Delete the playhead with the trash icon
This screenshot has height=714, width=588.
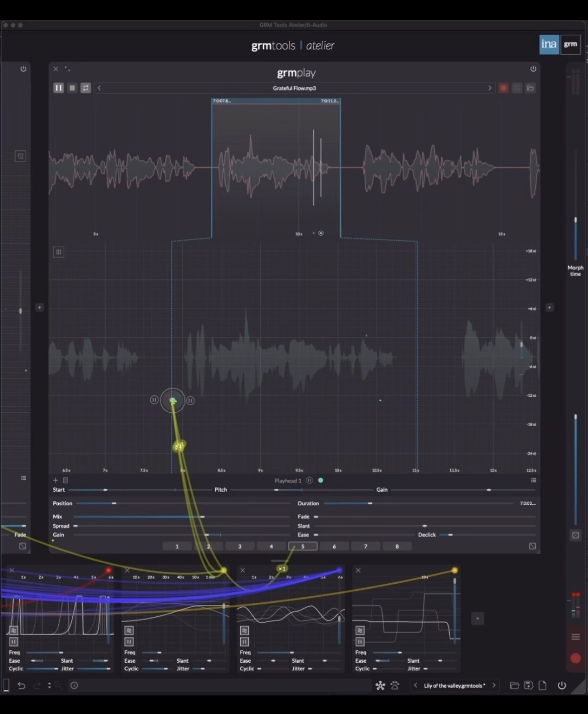[x=65, y=480]
